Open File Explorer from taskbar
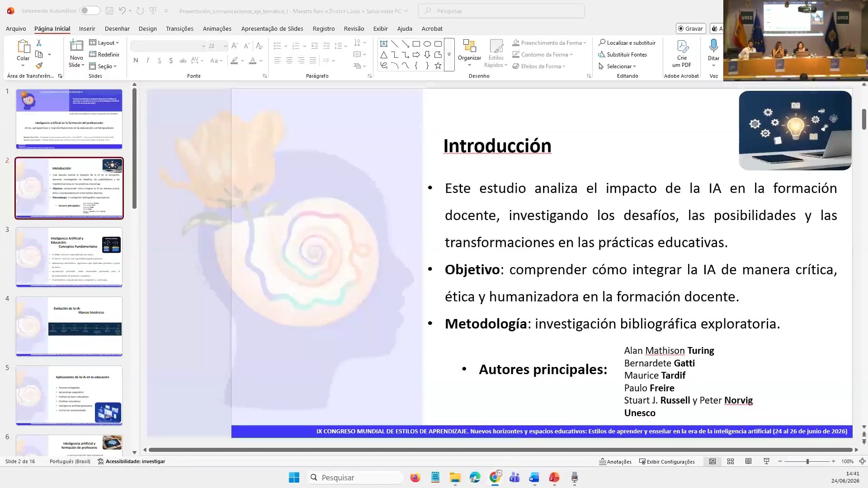Screen dimensions: 868x488 [455, 477]
